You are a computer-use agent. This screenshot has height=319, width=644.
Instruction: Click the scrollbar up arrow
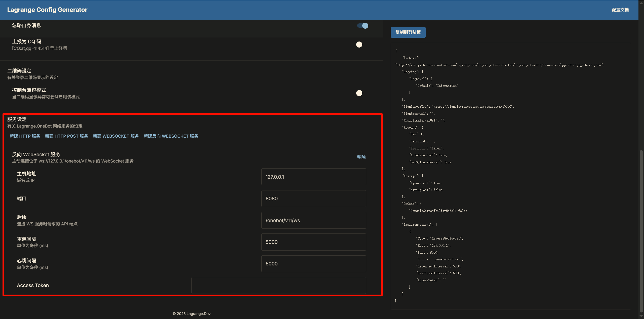pos(641,3)
